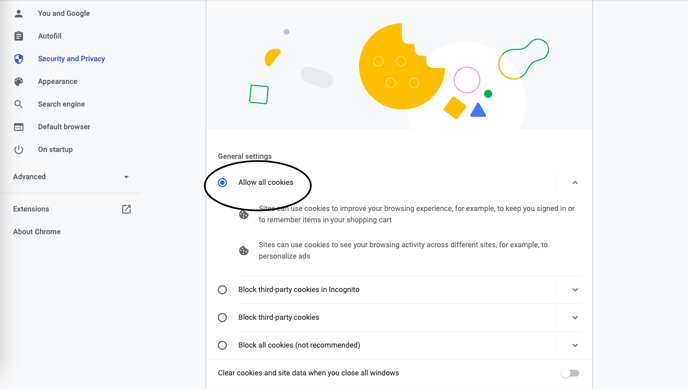Collapse the Allow all cookies details
Viewport: 688px width, 389px height.
[x=575, y=182]
